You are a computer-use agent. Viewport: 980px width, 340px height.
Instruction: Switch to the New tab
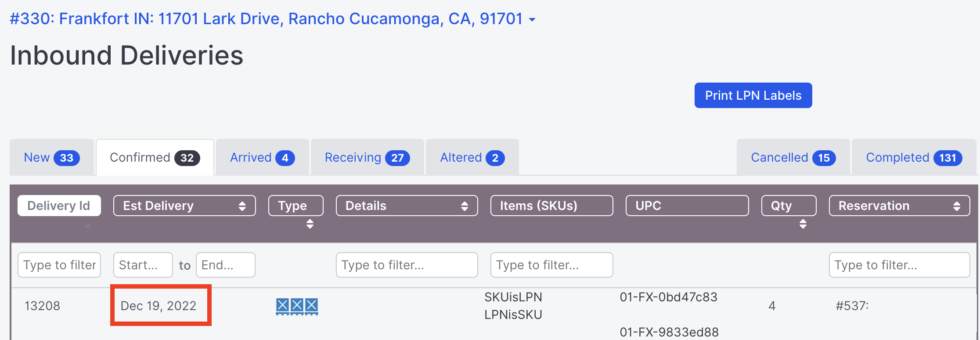coord(50,157)
